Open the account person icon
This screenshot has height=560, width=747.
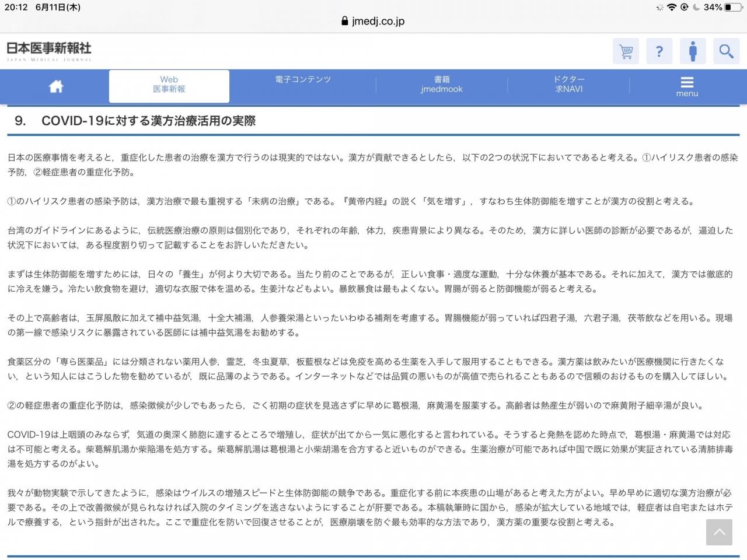[x=693, y=51]
